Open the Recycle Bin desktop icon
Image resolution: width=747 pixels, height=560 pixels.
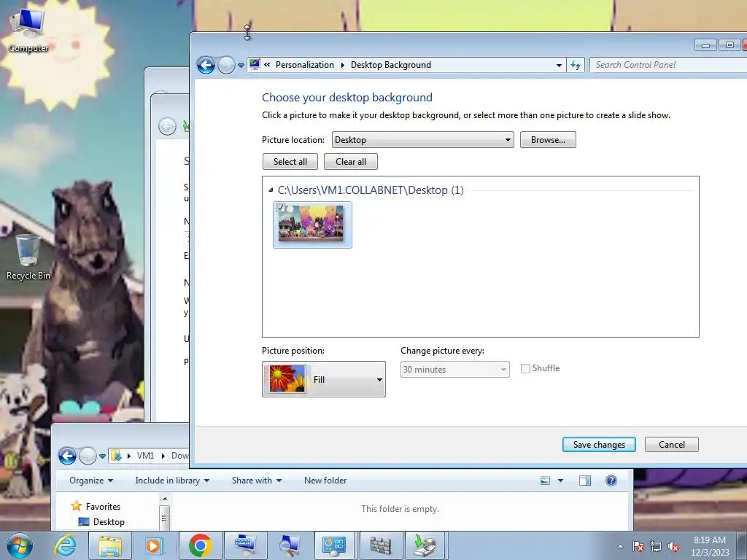click(x=28, y=257)
